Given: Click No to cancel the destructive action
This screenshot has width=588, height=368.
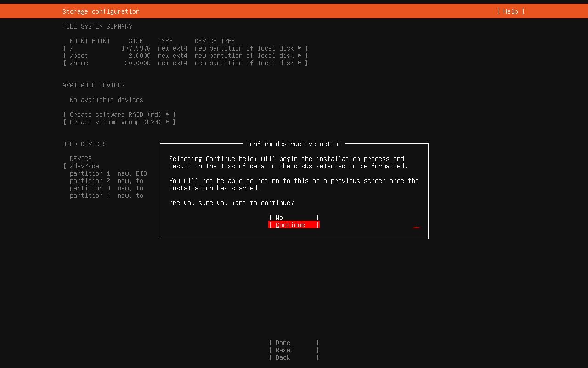Looking at the screenshot, I should tap(294, 217).
